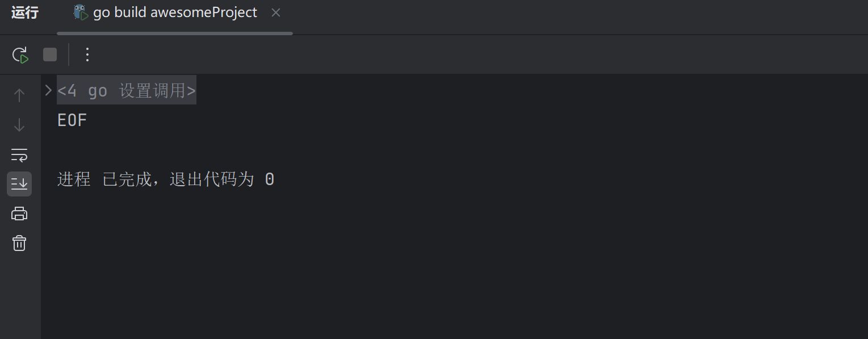This screenshot has height=339, width=868.
Task: Open the three-dot more options menu
Action: (x=87, y=55)
